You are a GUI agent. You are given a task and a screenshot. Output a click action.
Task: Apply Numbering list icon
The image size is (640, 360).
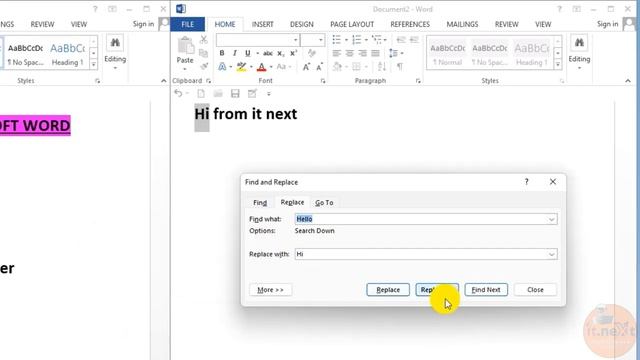(357, 40)
